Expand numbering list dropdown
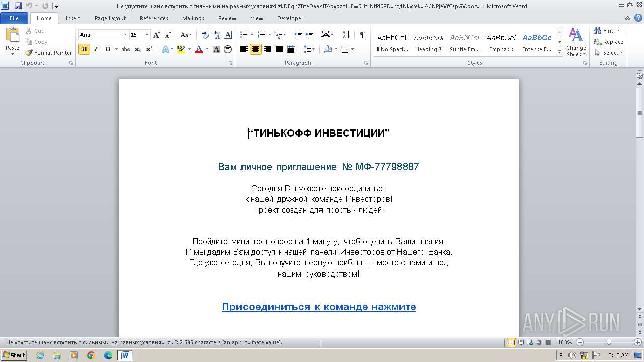644x362 pixels. 269,35
